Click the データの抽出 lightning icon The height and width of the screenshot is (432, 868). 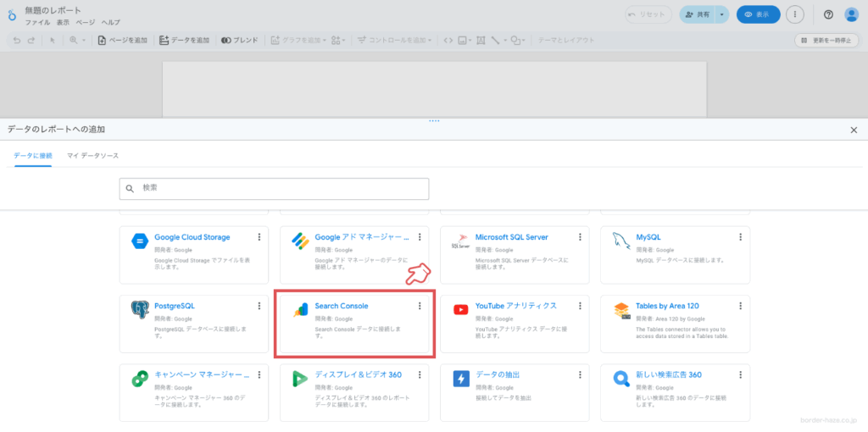coord(460,379)
